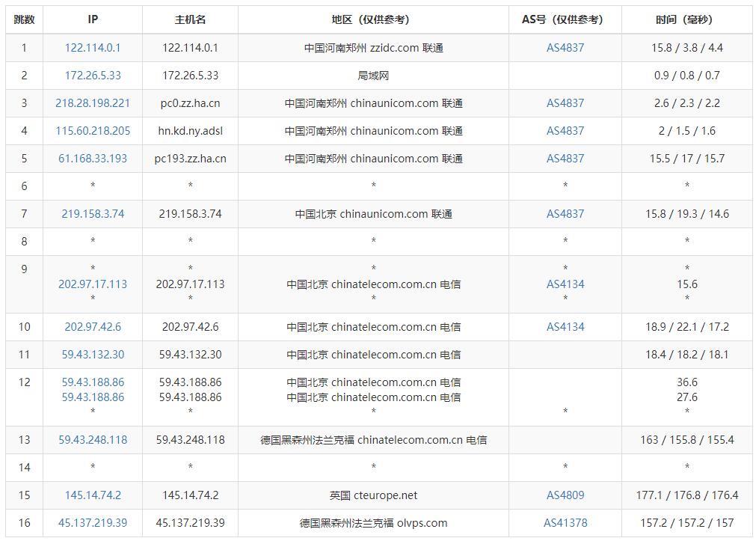Open the 61.168.33.193 IP link
756x541 pixels.
coord(93,159)
